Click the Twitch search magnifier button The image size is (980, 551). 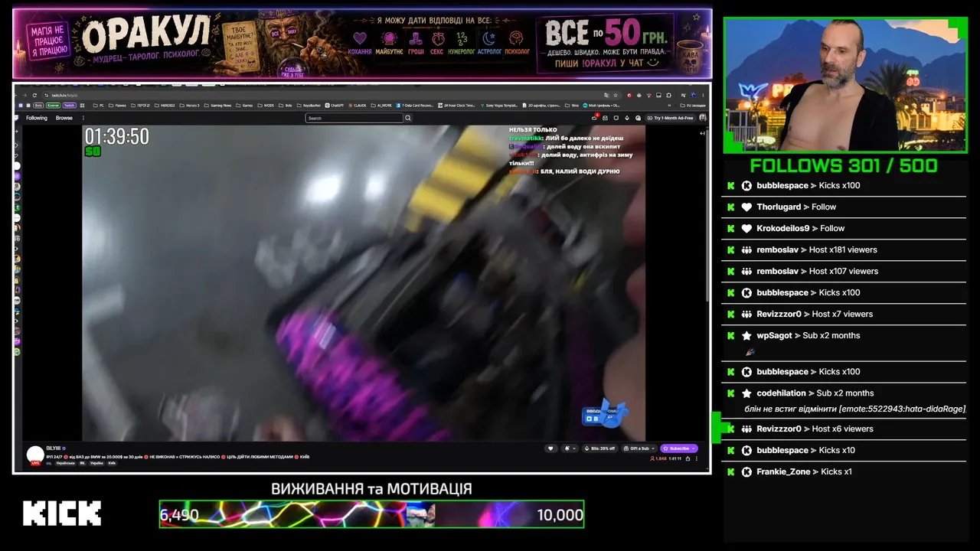pos(408,118)
